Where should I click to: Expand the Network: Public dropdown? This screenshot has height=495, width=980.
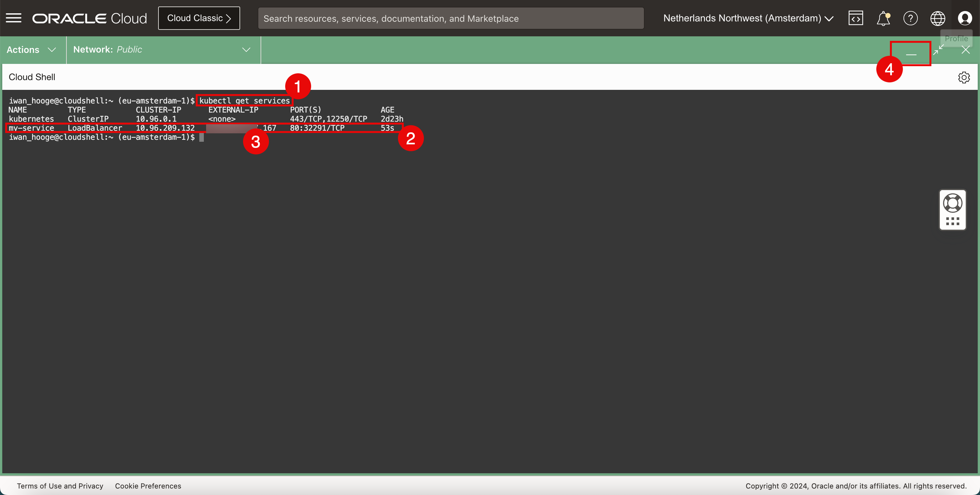point(162,50)
